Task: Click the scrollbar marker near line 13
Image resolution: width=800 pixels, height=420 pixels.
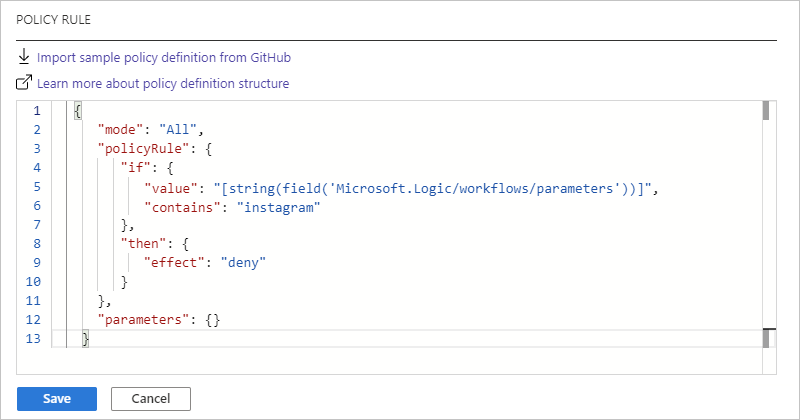Action: [766, 339]
